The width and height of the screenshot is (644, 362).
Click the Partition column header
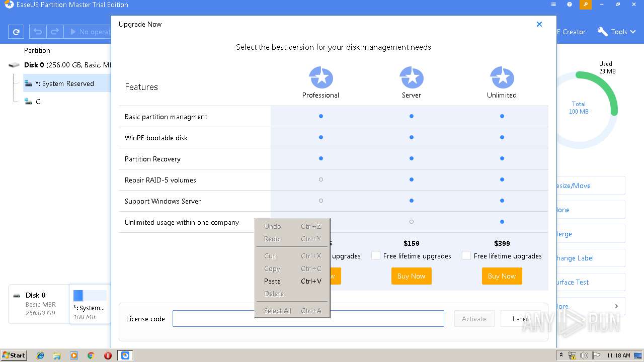tap(37, 50)
